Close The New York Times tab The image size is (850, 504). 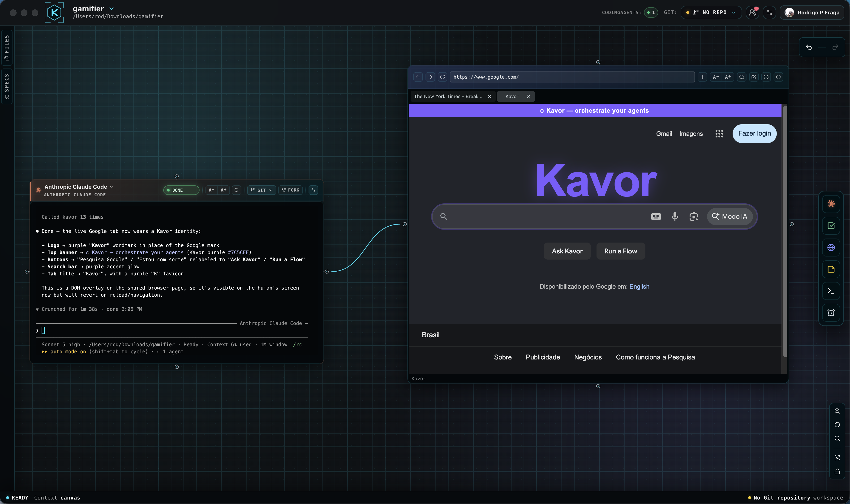coord(489,96)
